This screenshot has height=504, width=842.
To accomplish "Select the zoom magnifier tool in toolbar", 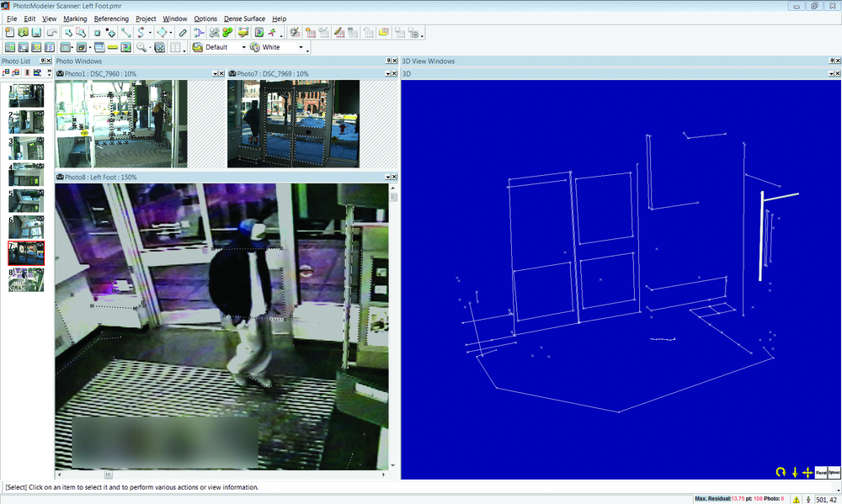I will click(141, 47).
